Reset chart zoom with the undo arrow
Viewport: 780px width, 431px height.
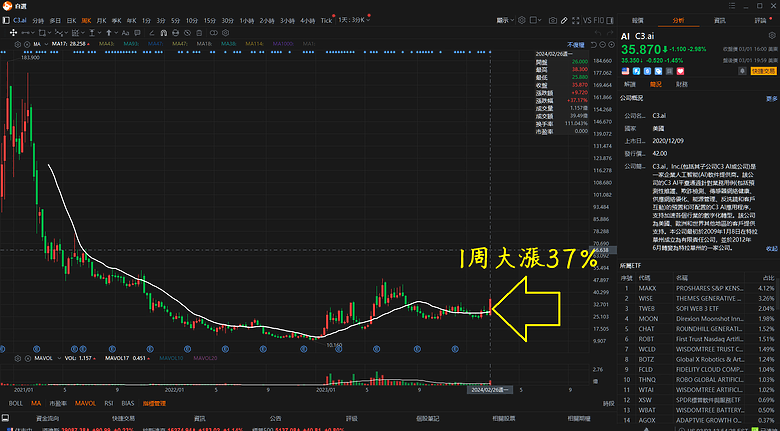click(x=593, y=45)
